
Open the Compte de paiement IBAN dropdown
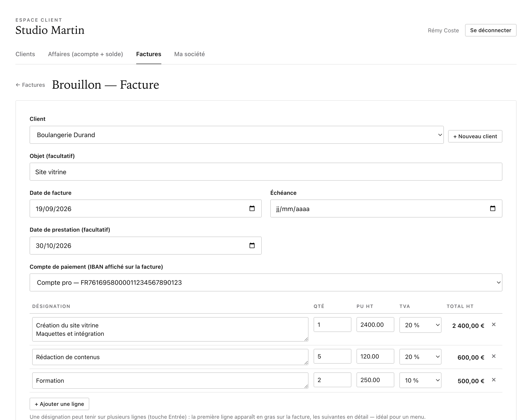(266, 283)
